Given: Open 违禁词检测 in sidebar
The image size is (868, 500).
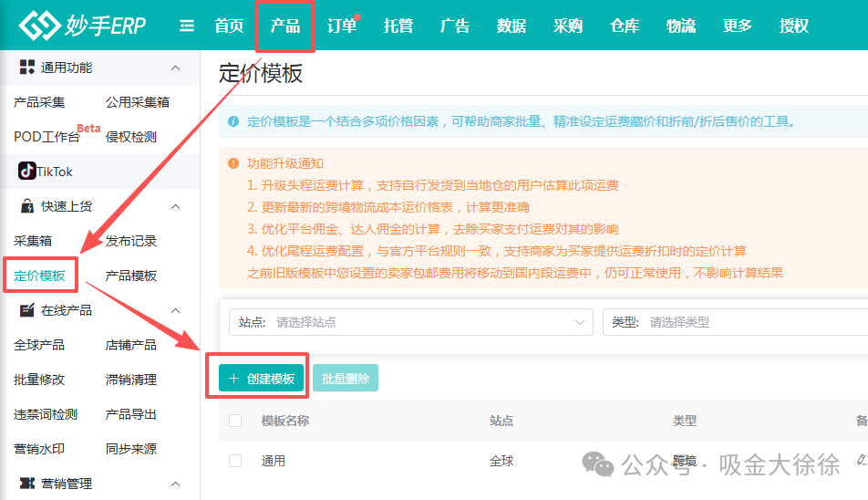Looking at the screenshot, I should 46,414.
